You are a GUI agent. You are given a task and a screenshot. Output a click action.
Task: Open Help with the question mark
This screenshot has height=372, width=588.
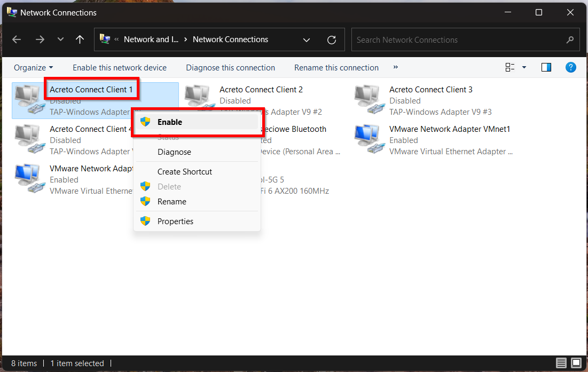click(x=571, y=67)
